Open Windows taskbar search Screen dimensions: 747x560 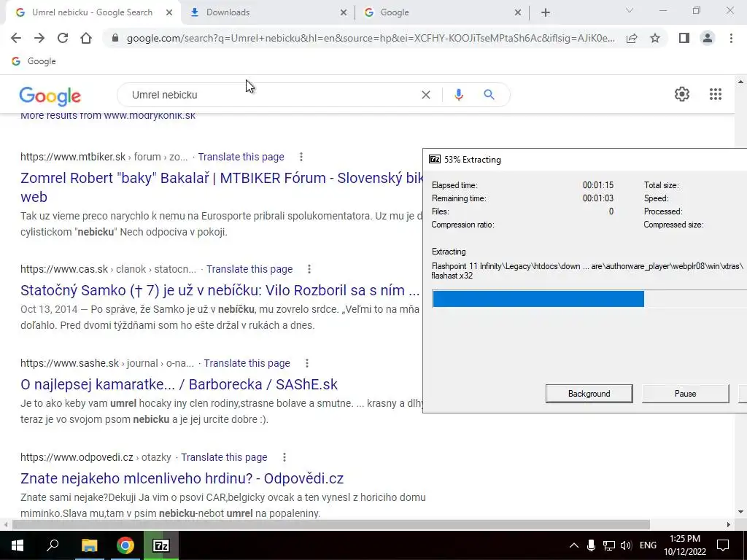pyautogui.click(x=53, y=545)
